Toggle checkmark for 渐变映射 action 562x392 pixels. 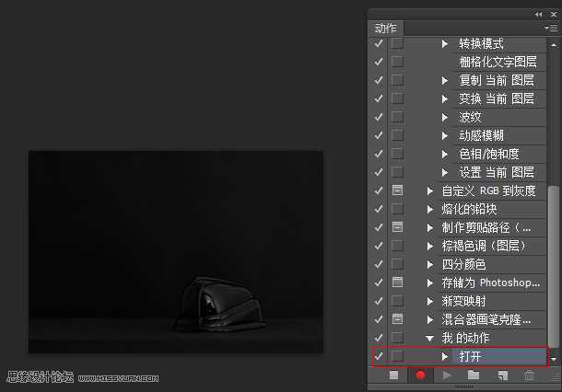[x=378, y=301]
